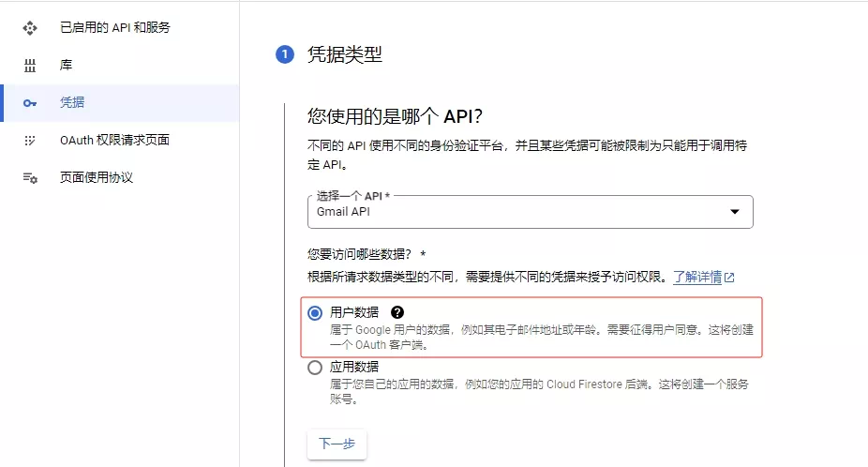Click the enabled APIs and services icon
The image size is (868, 467).
click(x=30, y=28)
